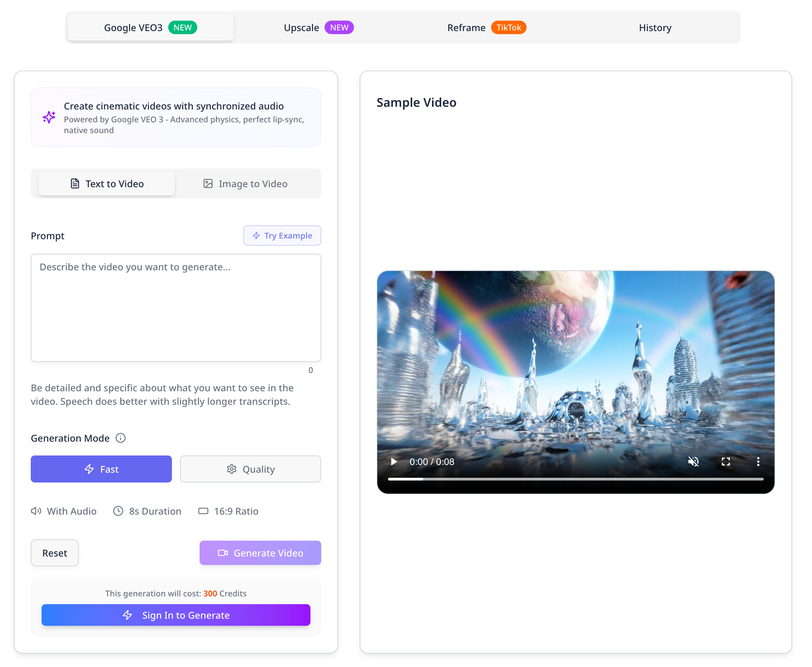Enter fullscreen on the sample video
The image size is (812, 667).
coord(726,462)
